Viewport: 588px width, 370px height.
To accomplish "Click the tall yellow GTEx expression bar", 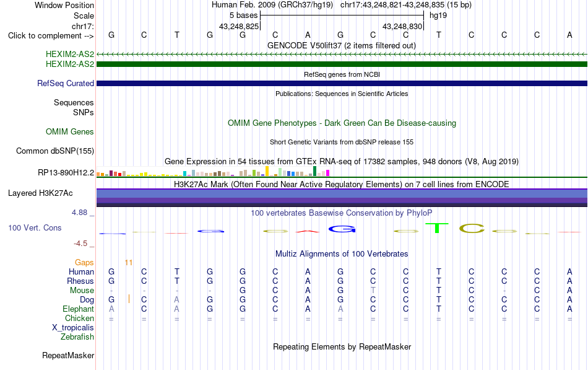I will coord(267,171).
